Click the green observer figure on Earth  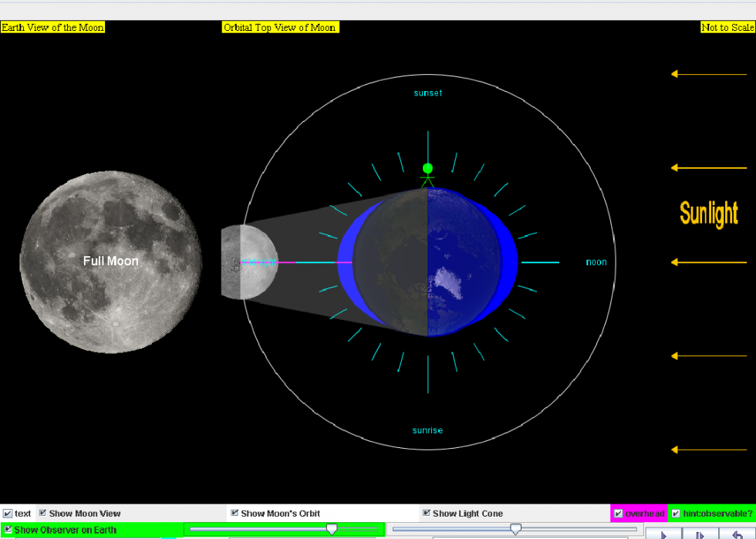point(427,176)
